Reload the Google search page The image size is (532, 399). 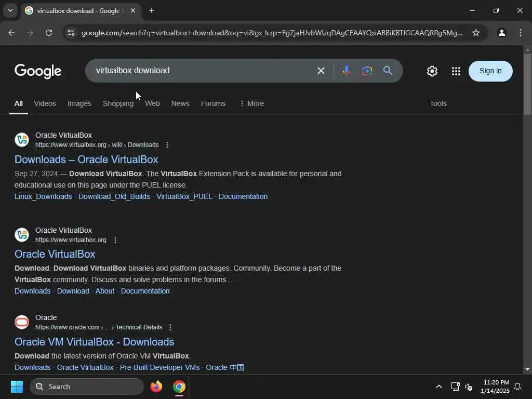click(49, 33)
